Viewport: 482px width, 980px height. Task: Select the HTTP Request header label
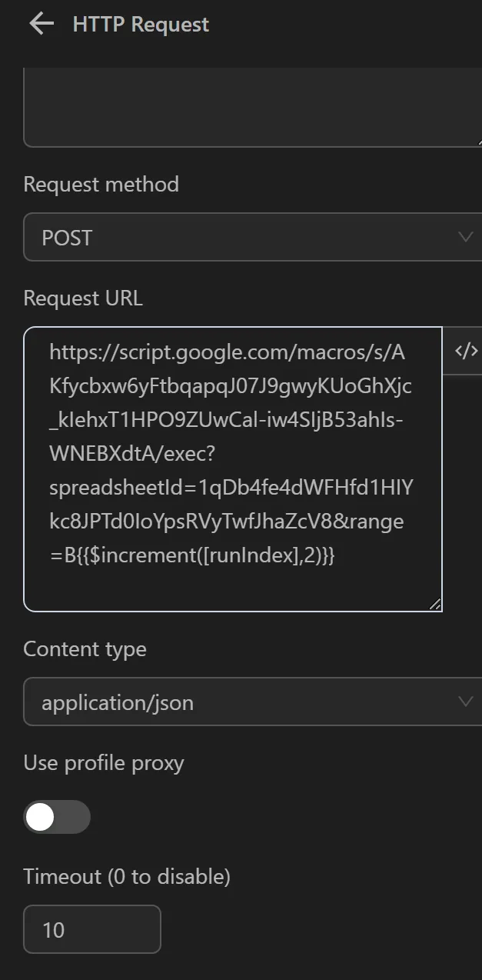click(x=140, y=24)
